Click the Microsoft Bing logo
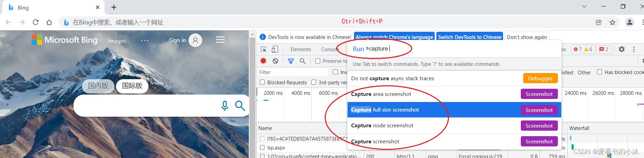 pos(64,40)
